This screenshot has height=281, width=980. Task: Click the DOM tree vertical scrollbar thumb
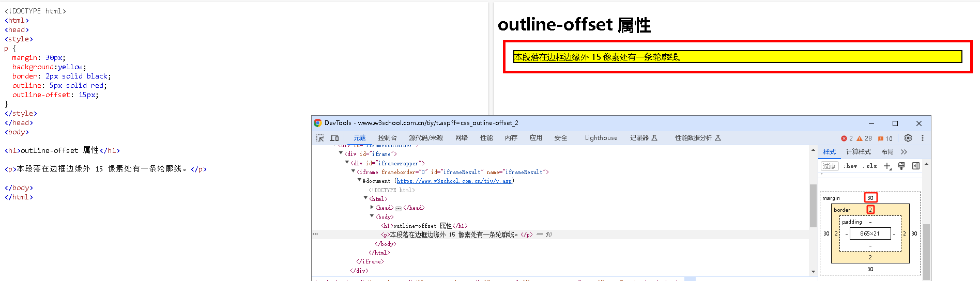pyautogui.click(x=813, y=206)
